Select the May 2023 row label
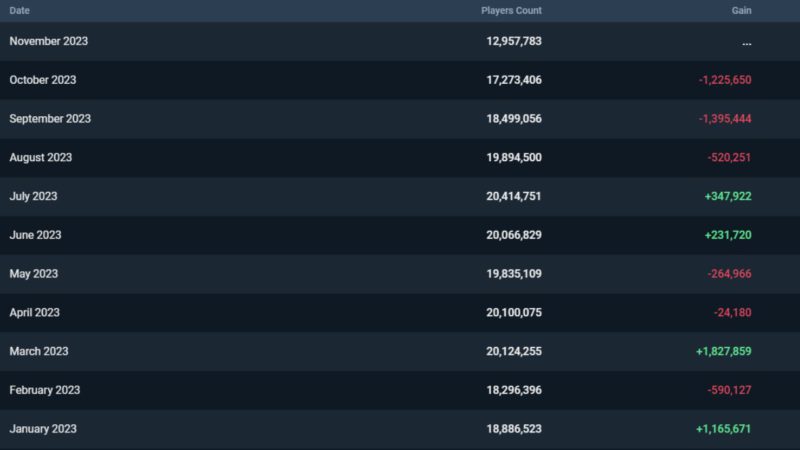The height and width of the screenshot is (450, 800). point(34,274)
